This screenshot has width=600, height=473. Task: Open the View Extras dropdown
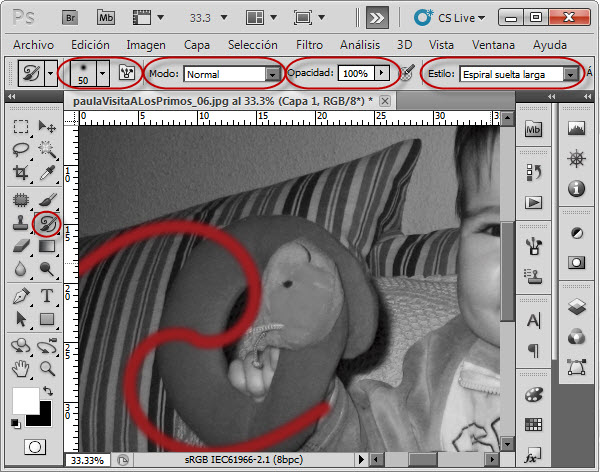click(161, 18)
